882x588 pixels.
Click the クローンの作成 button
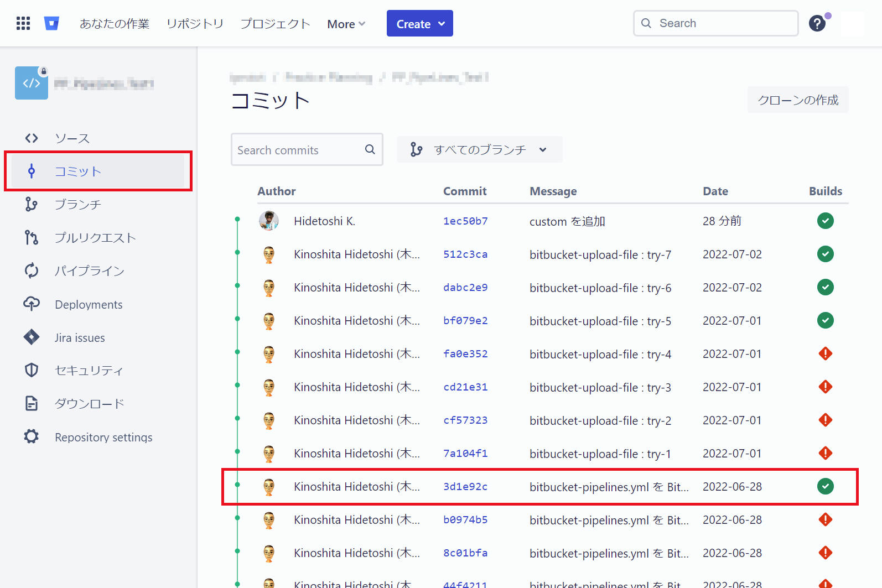click(x=797, y=100)
